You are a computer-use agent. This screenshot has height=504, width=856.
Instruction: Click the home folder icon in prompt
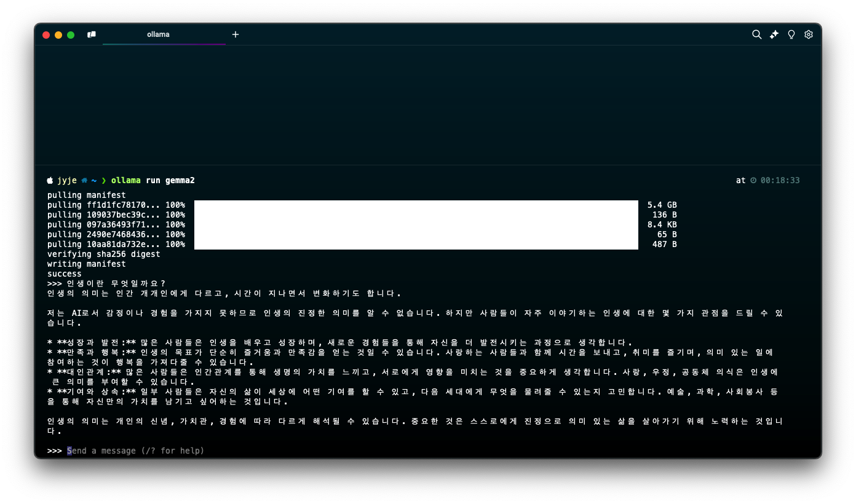[x=84, y=181]
